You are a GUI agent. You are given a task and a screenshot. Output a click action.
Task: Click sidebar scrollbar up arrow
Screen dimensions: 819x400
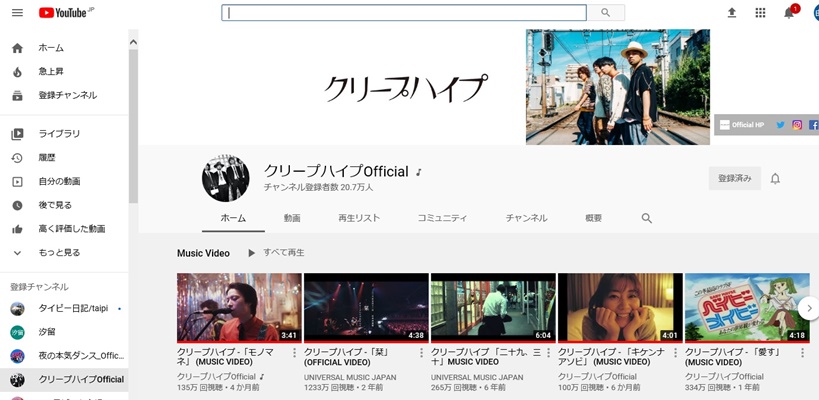tap(133, 42)
